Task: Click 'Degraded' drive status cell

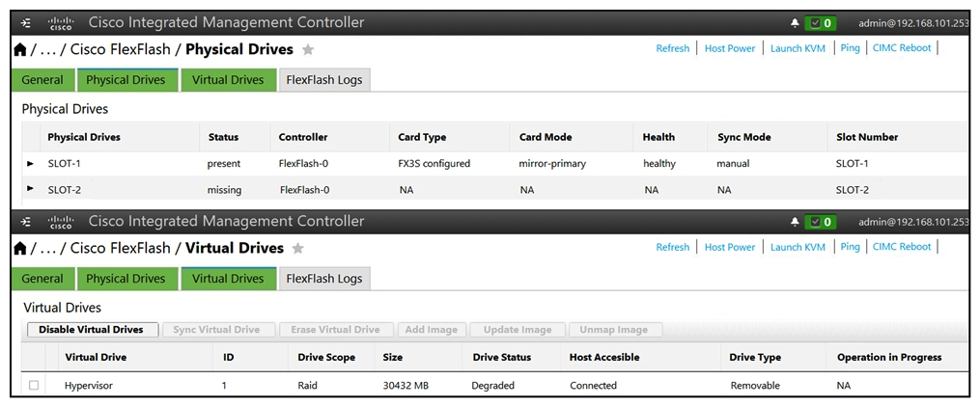Action: click(x=492, y=386)
